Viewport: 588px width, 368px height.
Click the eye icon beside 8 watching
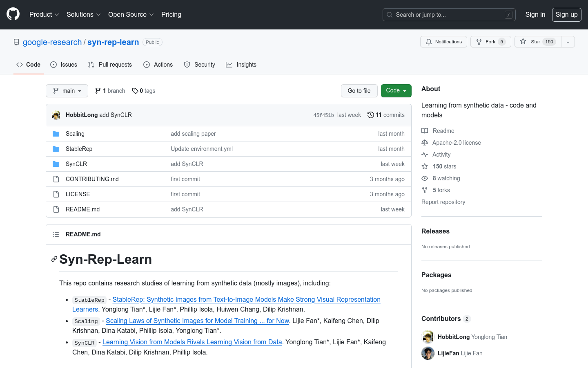click(425, 178)
